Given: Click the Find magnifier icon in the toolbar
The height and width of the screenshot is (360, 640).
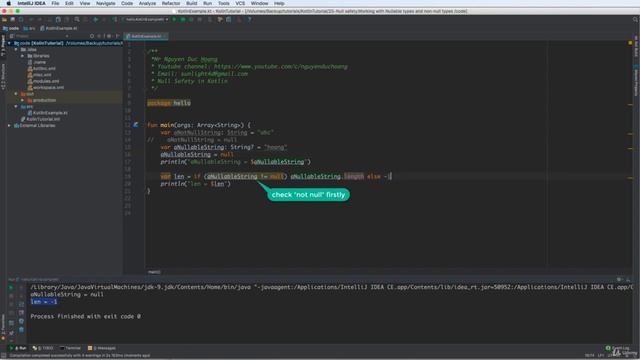Looking at the screenshot, I should point(77,19).
